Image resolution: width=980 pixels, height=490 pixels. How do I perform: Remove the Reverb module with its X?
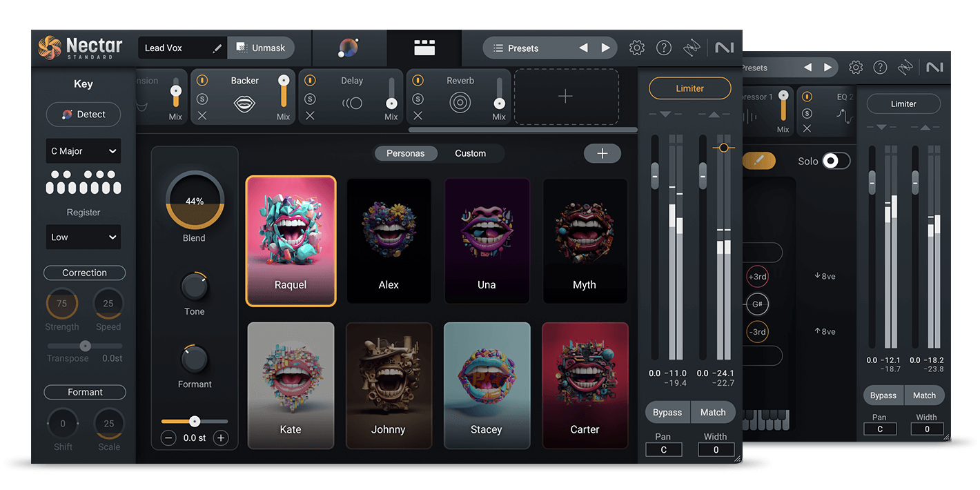[x=418, y=116]
